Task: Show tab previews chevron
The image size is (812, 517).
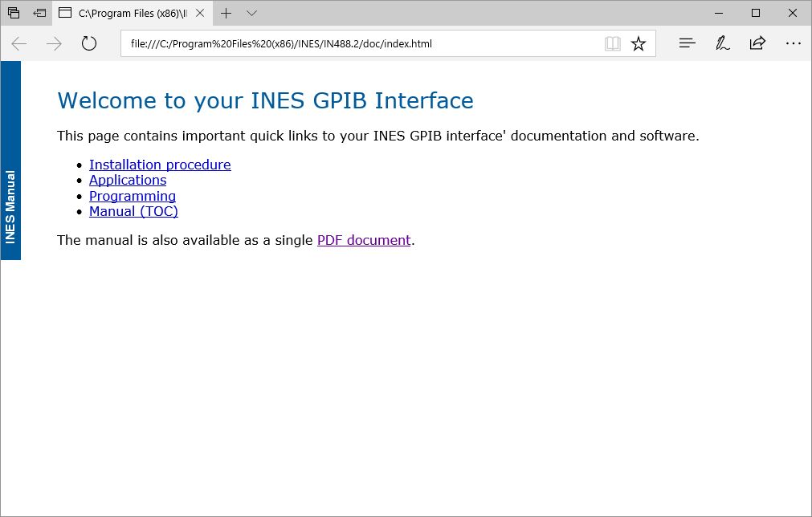Action: click(251, 13)
